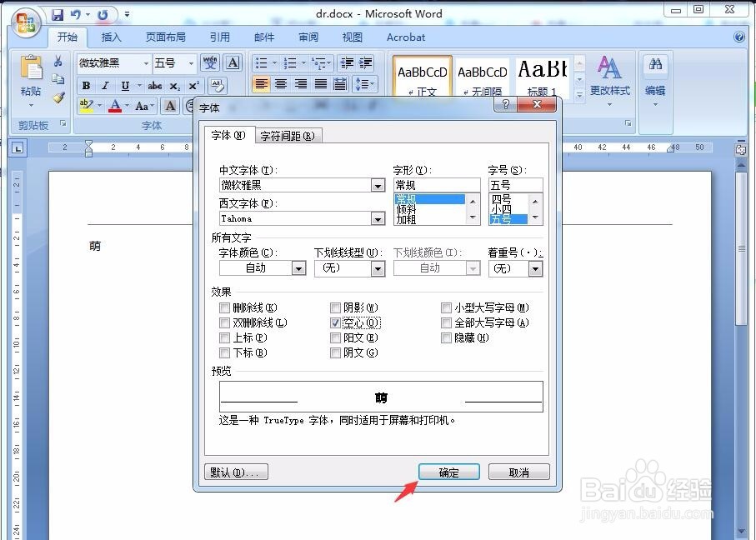
Task: Check the 上标 superscript checkbox
Action: click(224, 337)
